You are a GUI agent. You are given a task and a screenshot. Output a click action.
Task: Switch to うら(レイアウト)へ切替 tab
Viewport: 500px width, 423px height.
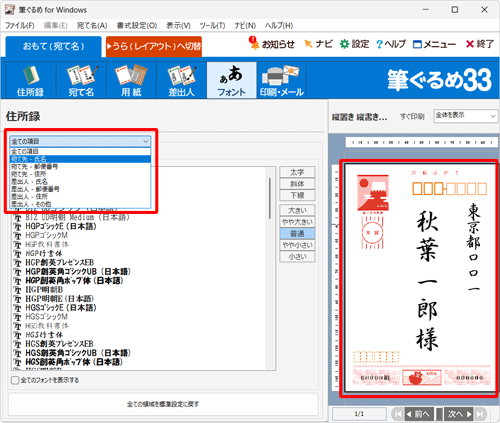[154, 46]
